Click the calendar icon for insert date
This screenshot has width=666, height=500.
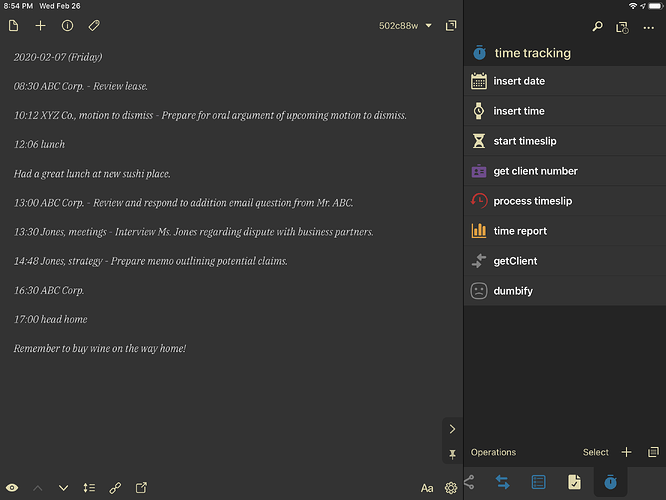[479, 81]
